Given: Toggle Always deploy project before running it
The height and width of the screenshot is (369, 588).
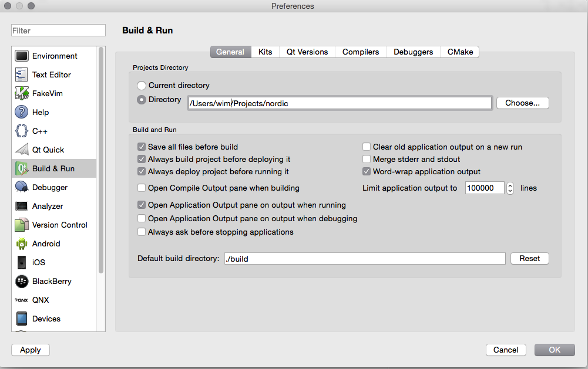Looking at the screenshot, I should click(x=142, y=171).
